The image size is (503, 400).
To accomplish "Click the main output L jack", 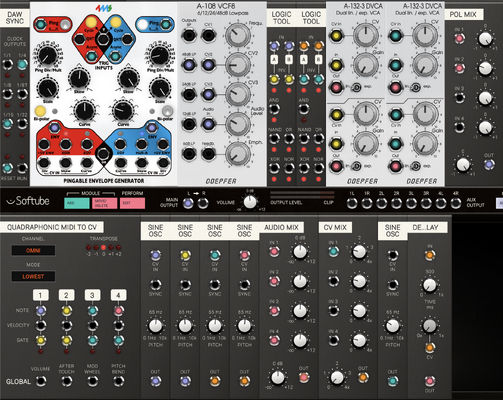I will pyautogui.click(x=188, y=203).
